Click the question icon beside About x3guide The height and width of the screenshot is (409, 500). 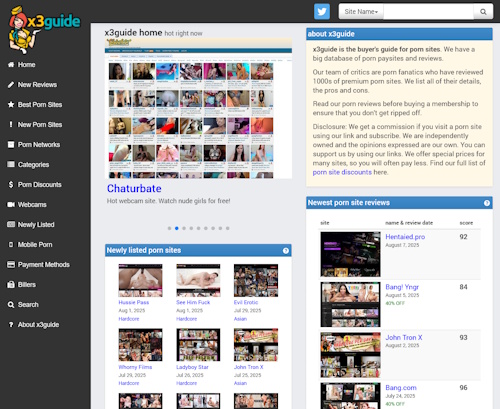click(11, 325)
